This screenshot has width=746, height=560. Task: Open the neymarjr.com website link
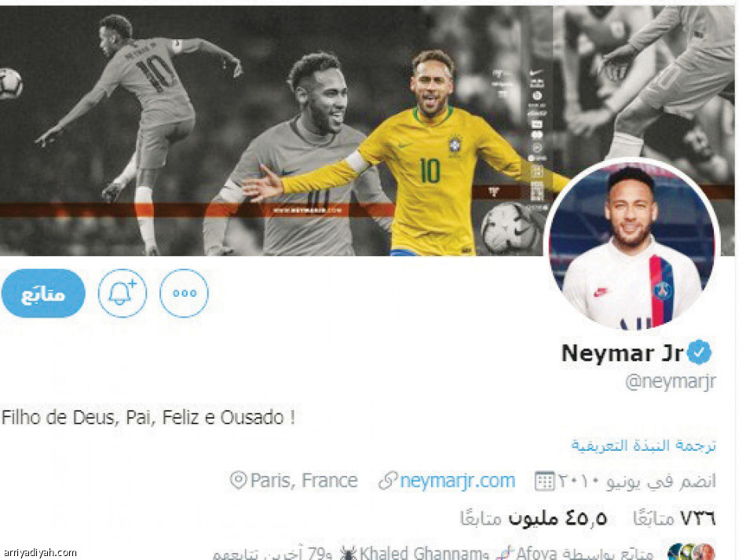458,481
